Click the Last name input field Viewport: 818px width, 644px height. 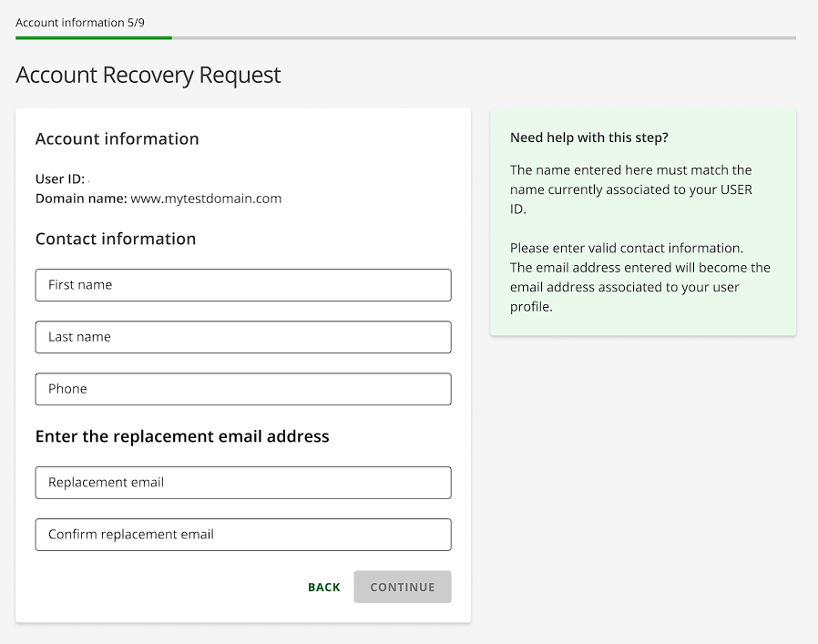(x=243, y=337)
